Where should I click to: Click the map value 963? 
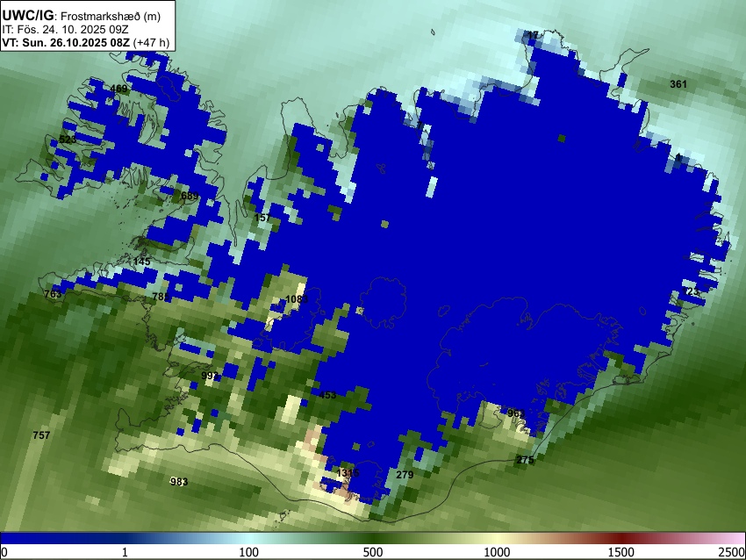coord(516,413)
